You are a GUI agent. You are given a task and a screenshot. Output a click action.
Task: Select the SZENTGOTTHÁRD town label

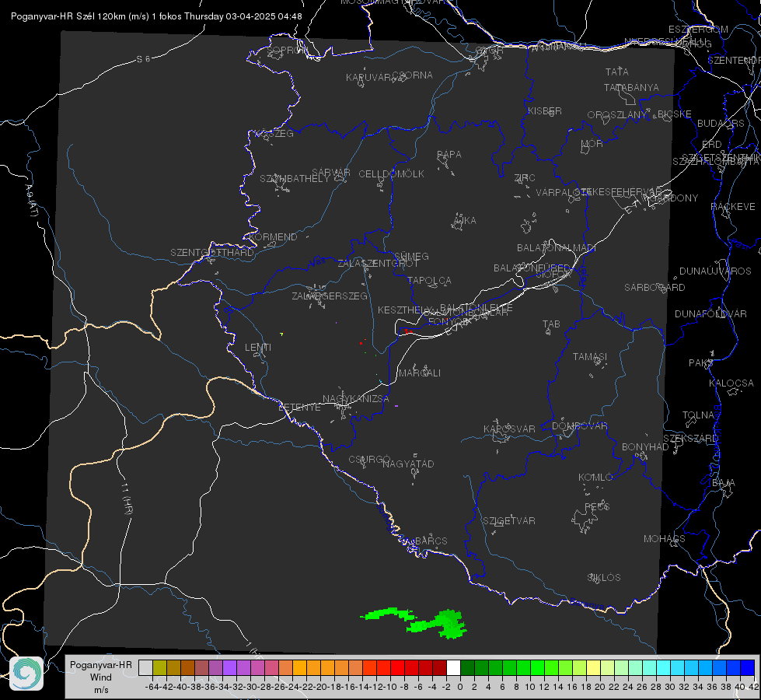(212, 253)
